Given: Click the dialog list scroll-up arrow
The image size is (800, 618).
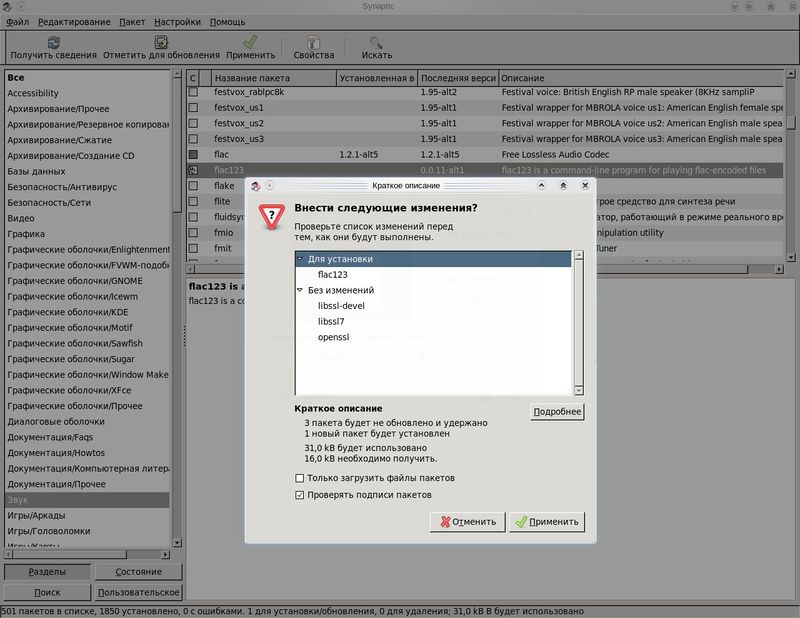Looking at the screenshot, I should 579,255.
